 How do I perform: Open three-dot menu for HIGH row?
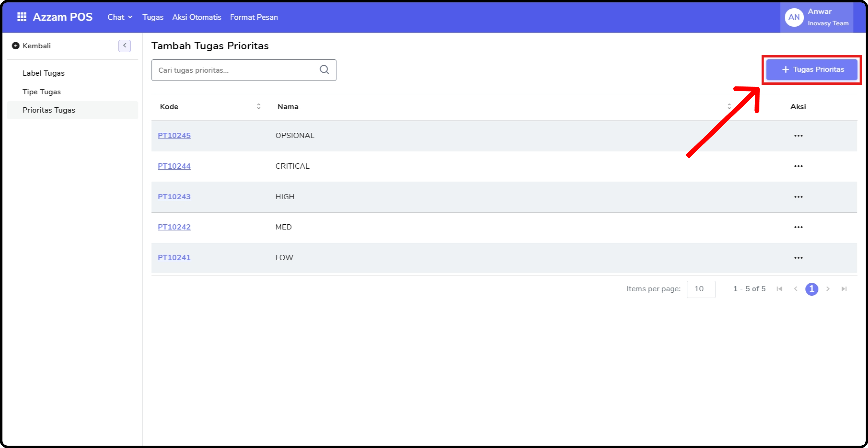[x=798, y=197]
